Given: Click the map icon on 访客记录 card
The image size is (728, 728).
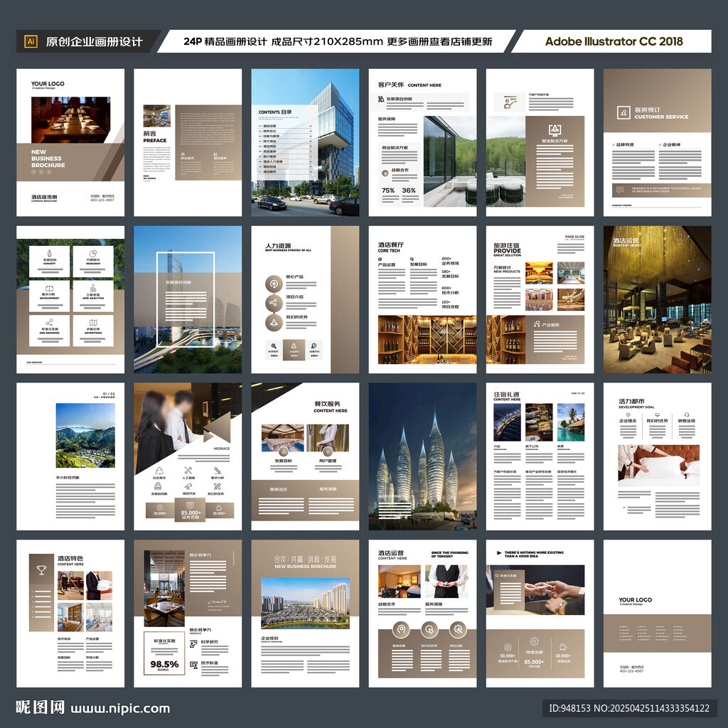Looking at the screenshot, I should click(x=93, y=323).
